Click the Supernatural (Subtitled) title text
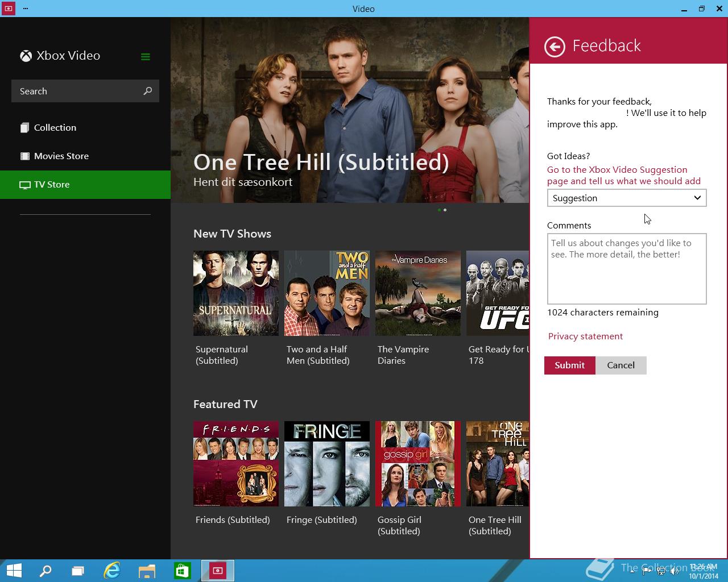The width and height of the screenshot is (728, 582). 222,355
